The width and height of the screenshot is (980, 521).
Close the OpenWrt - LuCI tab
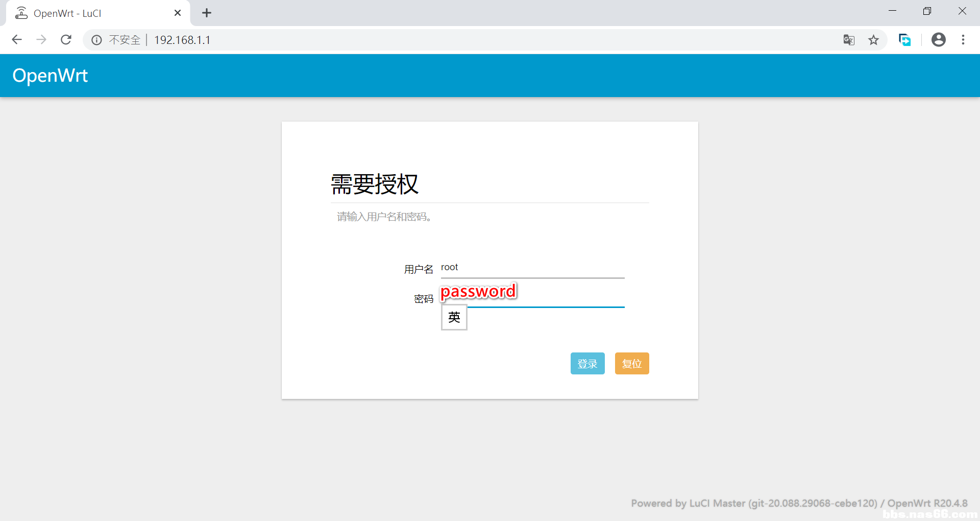click(178, 13)
